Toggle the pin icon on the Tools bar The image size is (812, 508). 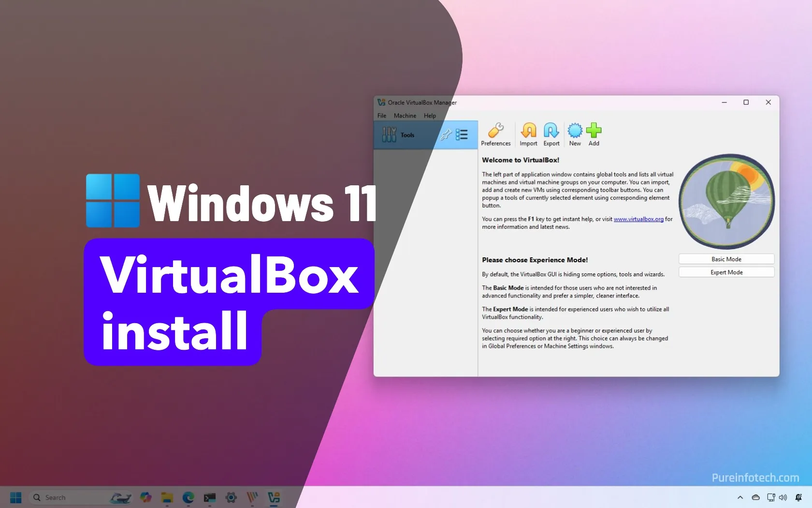446,135
